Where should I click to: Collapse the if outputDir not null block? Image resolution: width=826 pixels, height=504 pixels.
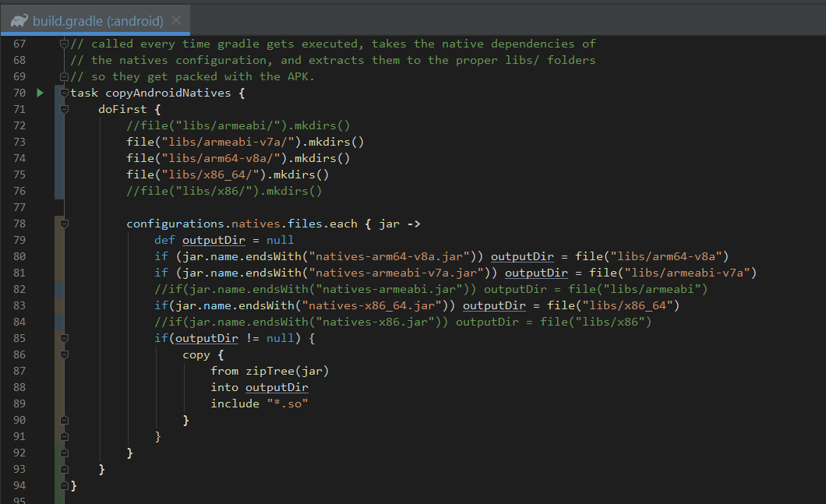tap(63, 338)
